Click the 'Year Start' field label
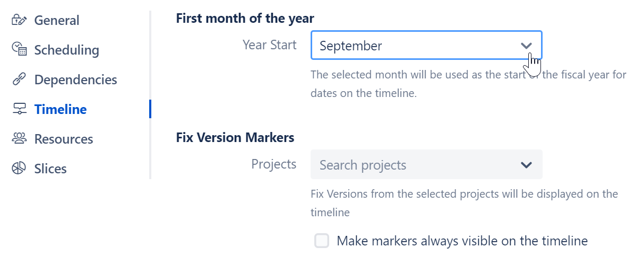This screenshot has width=644, height=265. point(269,45)
